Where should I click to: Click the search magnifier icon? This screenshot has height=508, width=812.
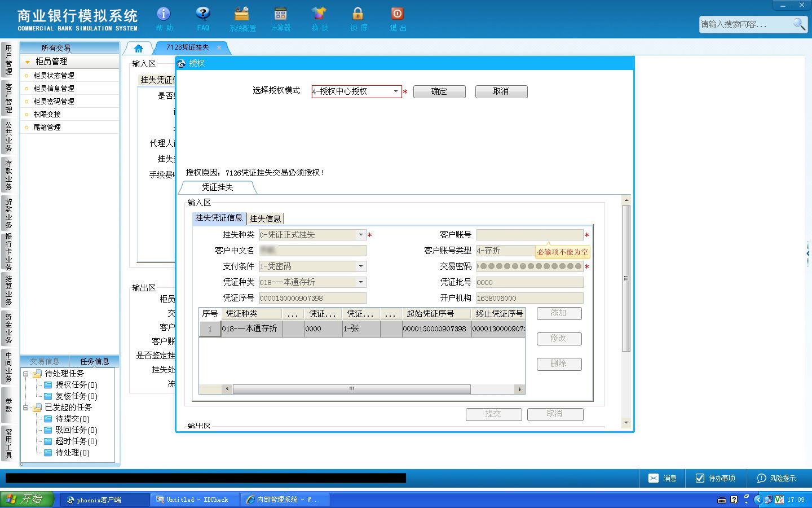[799, 24]
